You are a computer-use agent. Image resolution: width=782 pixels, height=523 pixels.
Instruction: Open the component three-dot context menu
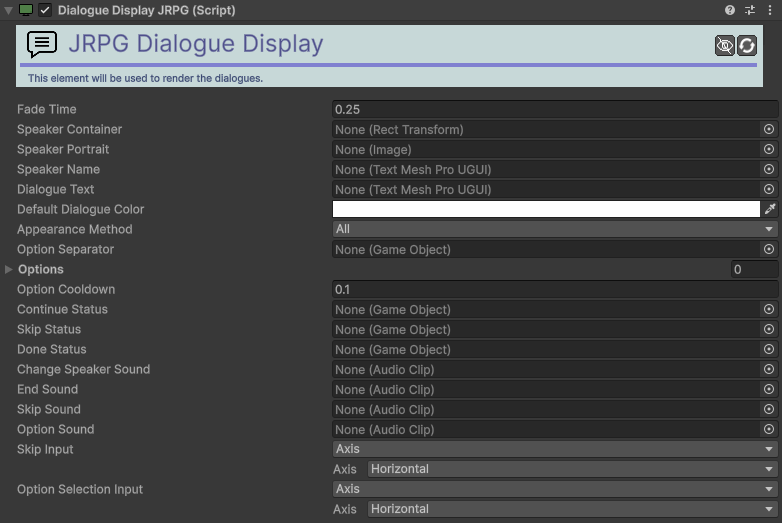pyautogui.click(x=770, y=10)
